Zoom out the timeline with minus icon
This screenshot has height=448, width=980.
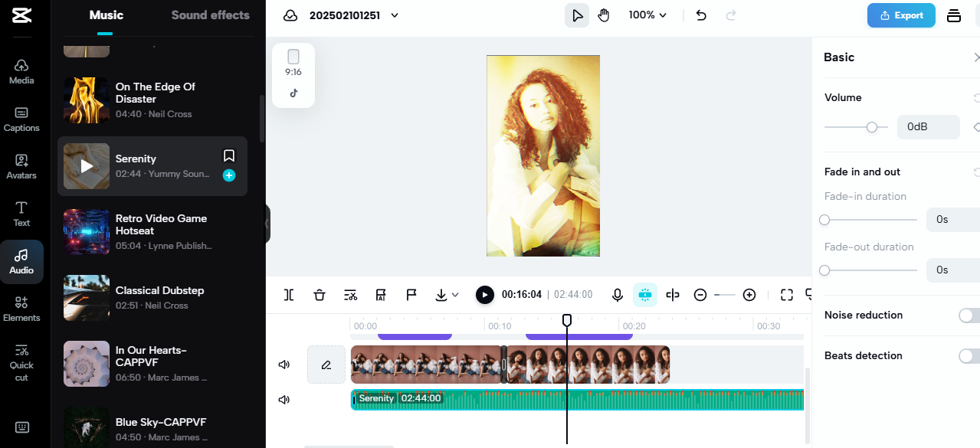click(700, 295)
